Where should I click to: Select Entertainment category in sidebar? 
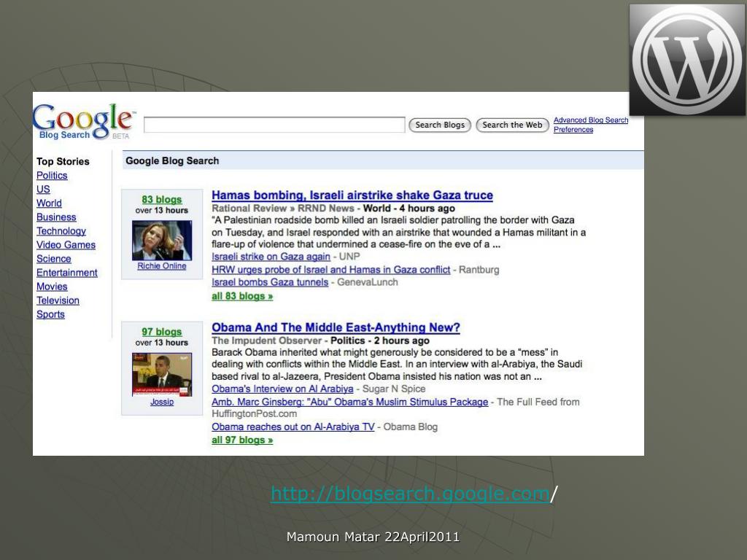(66, 273)
